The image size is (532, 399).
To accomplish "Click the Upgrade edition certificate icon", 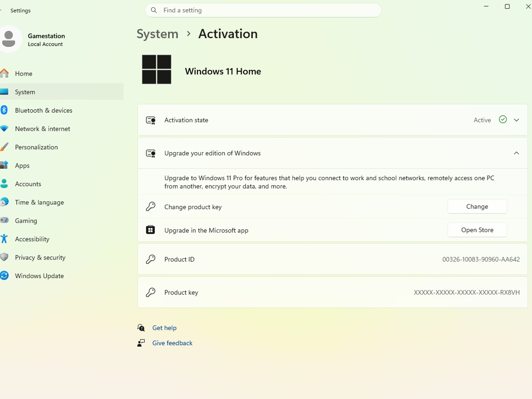I will pos(151,154).
